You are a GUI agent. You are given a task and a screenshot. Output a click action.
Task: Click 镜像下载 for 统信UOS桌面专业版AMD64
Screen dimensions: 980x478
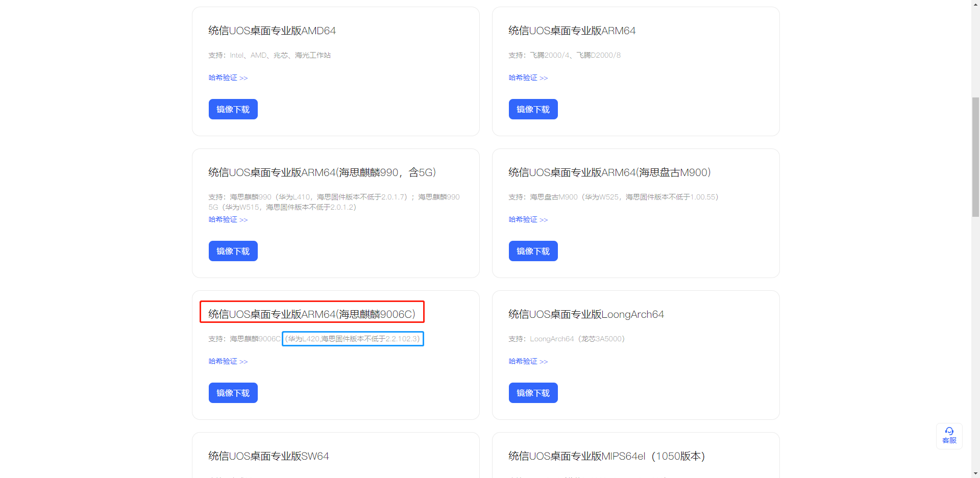pos(233,109)
